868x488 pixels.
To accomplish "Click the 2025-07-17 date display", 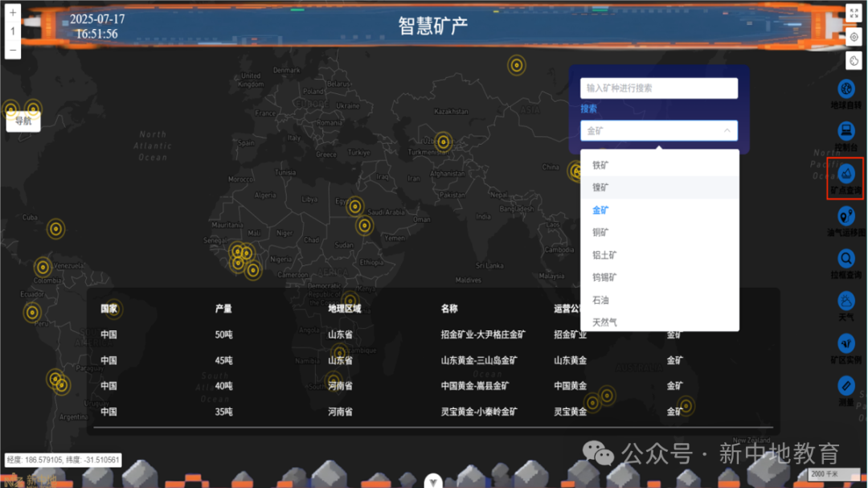I will [97, 19].
